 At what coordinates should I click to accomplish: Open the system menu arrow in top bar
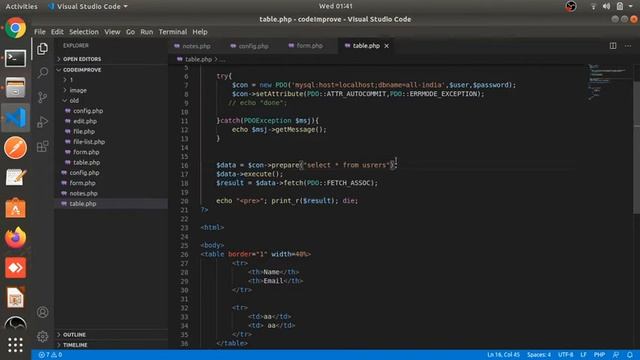(631, 6)
